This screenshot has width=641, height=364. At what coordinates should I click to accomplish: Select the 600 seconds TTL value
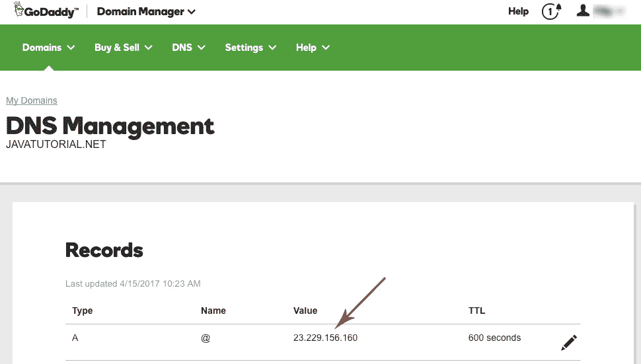[495, 338]
